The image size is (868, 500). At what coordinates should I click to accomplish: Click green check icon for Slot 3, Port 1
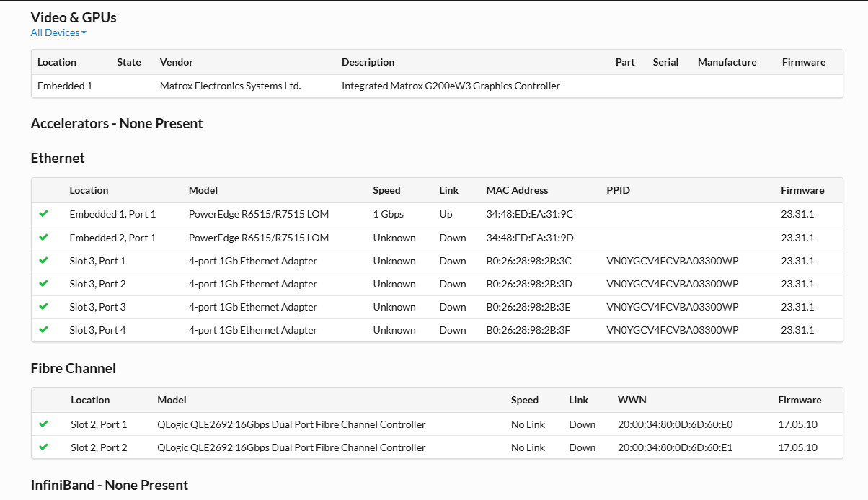click(x=43, y=260)
